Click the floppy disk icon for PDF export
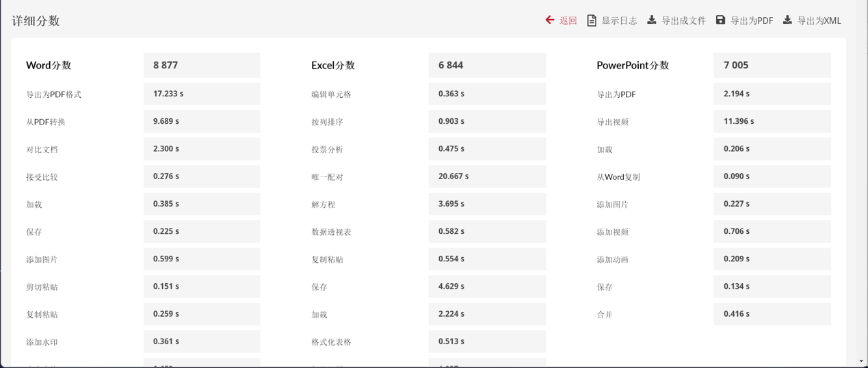This screenshot has height=368, width=868. [720, 20]
